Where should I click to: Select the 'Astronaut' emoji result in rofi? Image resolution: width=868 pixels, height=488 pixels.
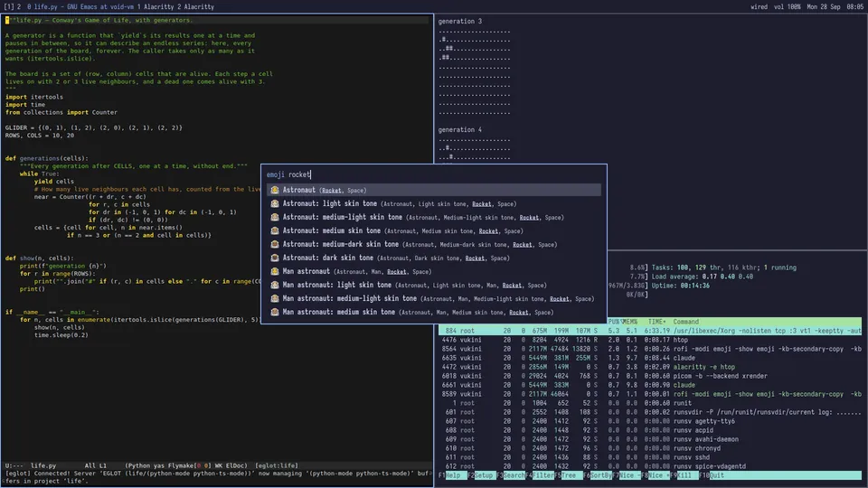[x=434, y=190]
